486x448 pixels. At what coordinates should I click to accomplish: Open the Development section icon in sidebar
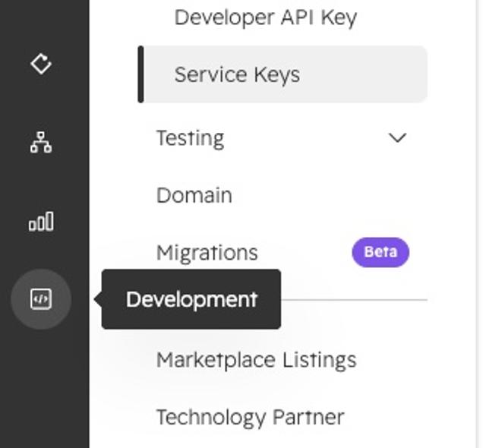tap(41, 299)
